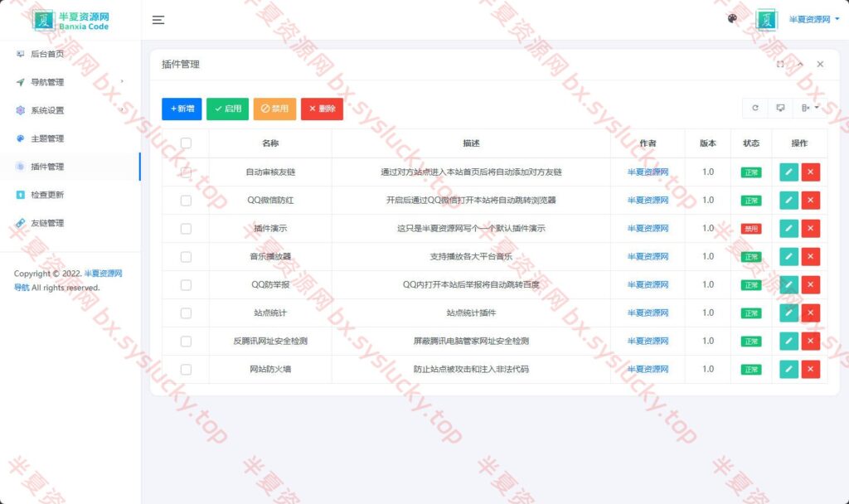Open 友链管理 in the sidebar
Viewport: 849px width, 504px height.
coord(70,223)
